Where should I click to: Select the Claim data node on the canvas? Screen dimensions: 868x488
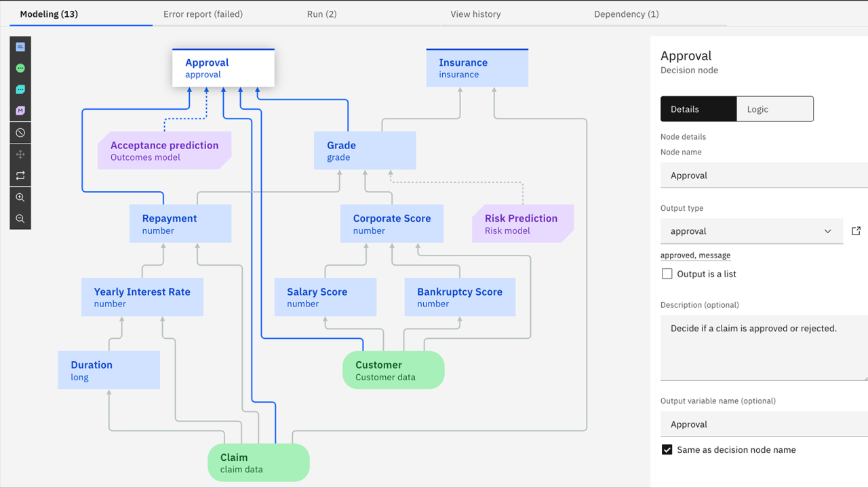click(258, 462)
